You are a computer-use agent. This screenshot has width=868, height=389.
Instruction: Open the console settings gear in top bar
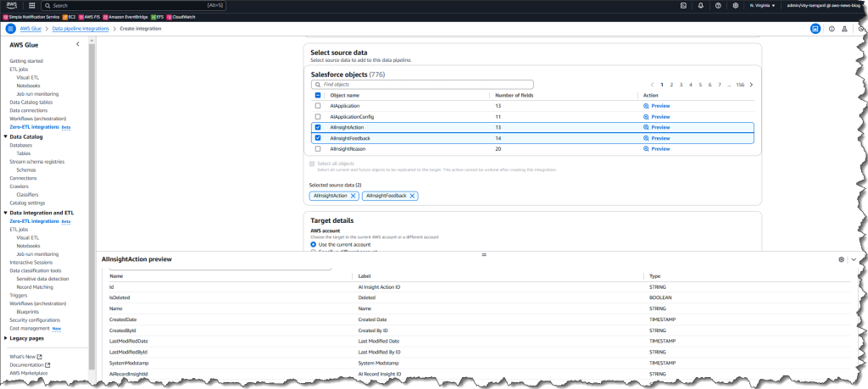coord(735,6)
